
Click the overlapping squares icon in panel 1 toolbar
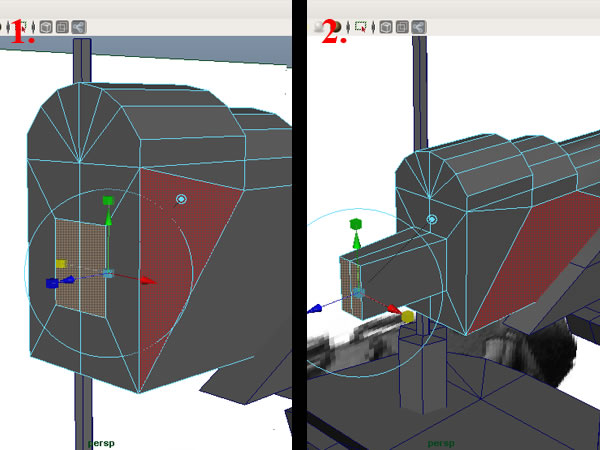click(x=62, y=27)
